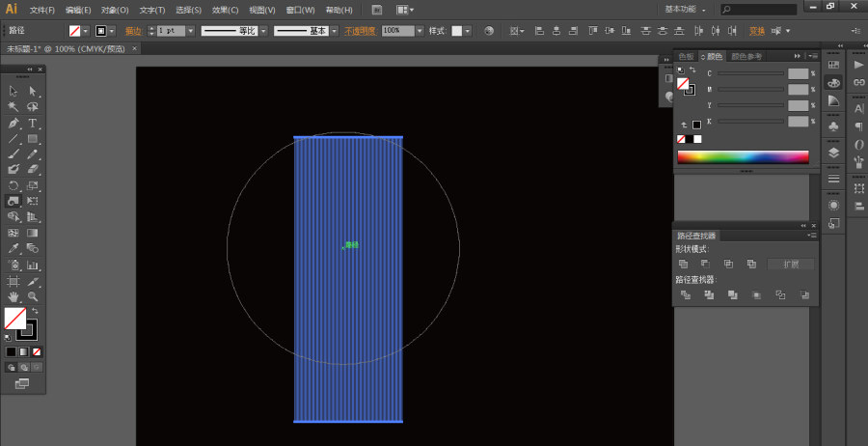868x446 pixels.
Task: Open opacity 100% dropdown
Action: pyautogui.click(x=420, y=31)
